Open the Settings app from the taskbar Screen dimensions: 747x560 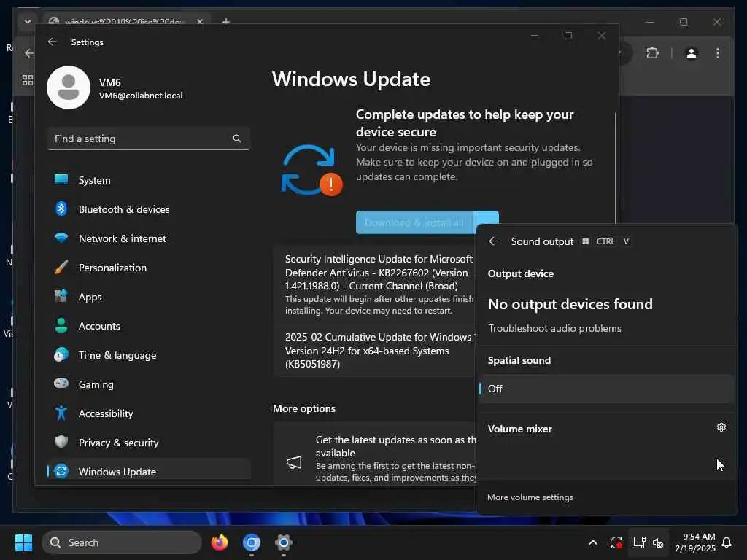click(284, 542)
